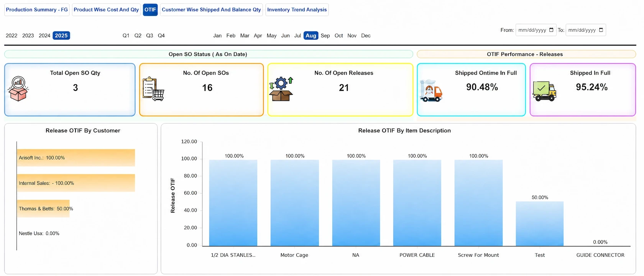Go to Inventory Trend Analysis tab
Screen dimensions: 644x276
click(x=297, y=10)
